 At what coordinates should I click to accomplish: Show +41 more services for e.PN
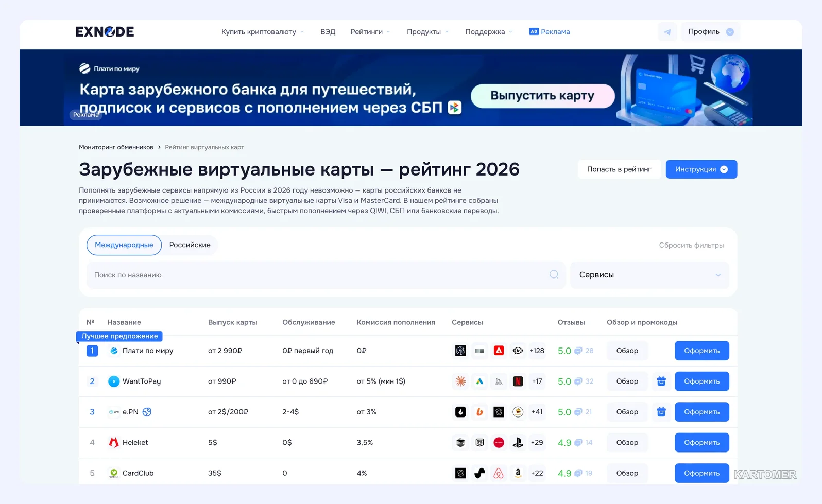pyautogui.click(x=537, y=412)
